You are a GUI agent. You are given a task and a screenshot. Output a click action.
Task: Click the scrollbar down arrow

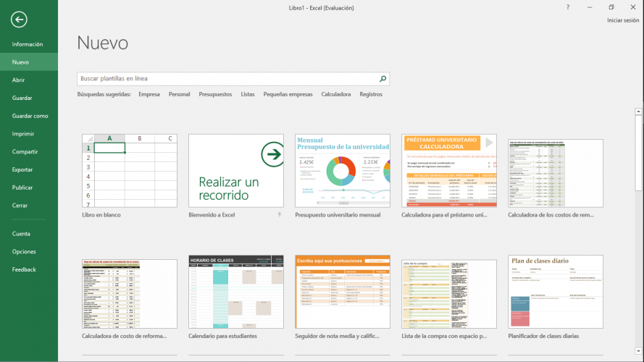638,351
